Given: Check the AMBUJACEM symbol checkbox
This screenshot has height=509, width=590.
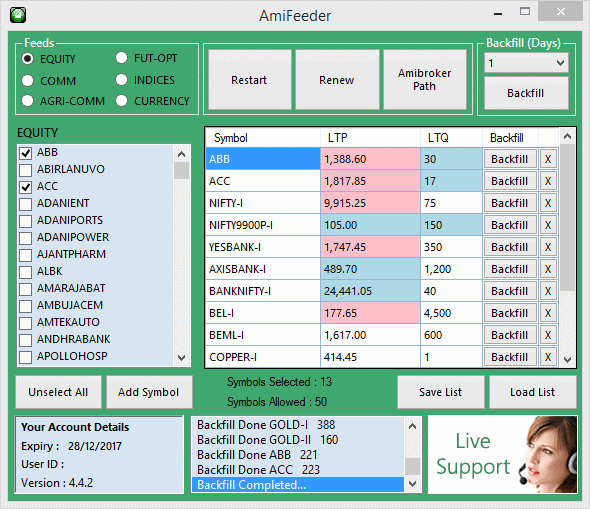Looking at the screenshot, I should click(26, 306).
